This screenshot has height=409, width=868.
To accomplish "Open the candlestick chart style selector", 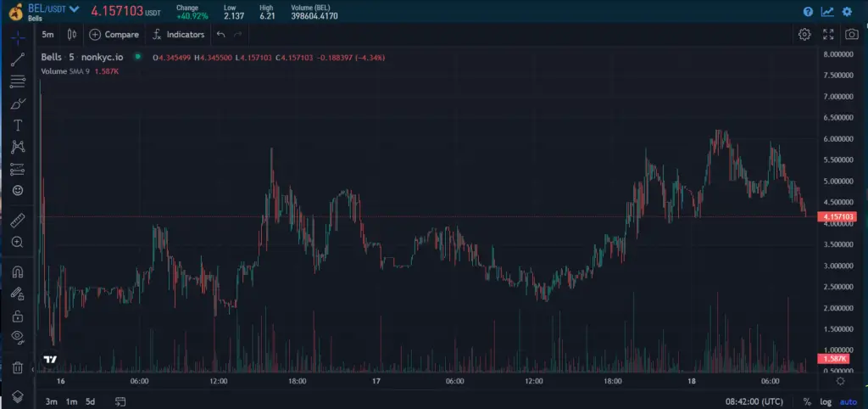I will point(71,34).
